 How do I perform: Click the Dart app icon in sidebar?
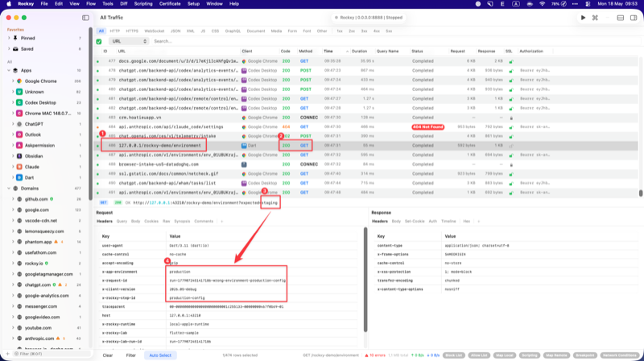coord(19,177)
